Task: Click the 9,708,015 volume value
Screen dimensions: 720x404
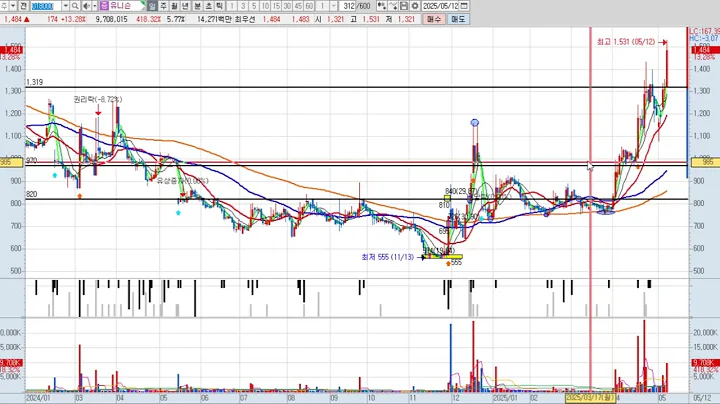Action: coord(112,19)
